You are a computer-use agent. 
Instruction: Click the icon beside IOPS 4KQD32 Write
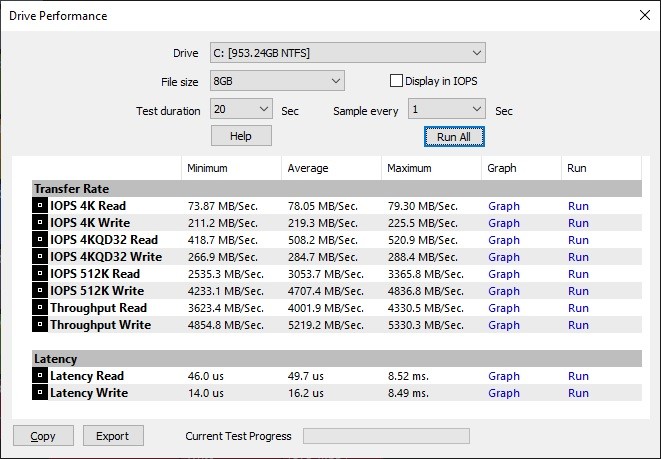tap(40, 257)
